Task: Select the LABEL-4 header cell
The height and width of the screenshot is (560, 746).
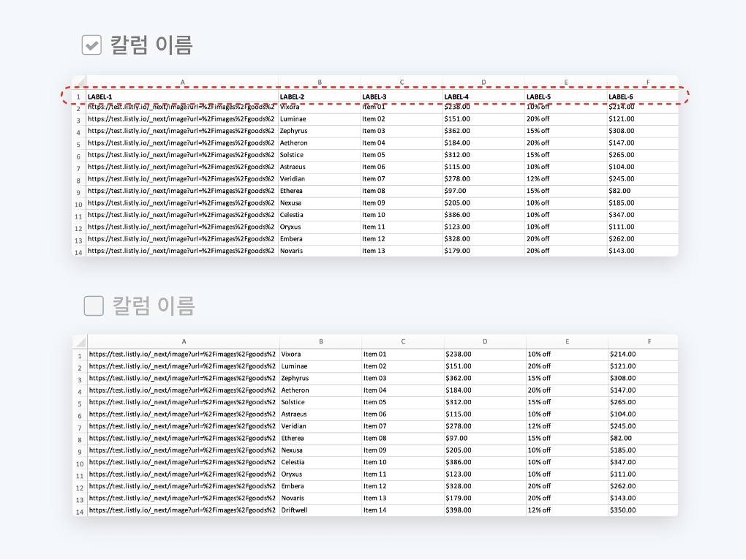Action: coord(483,97)
